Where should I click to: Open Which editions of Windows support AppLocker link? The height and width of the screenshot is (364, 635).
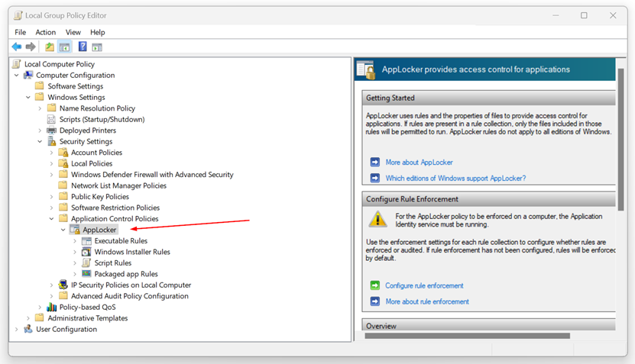click(455, 178)
